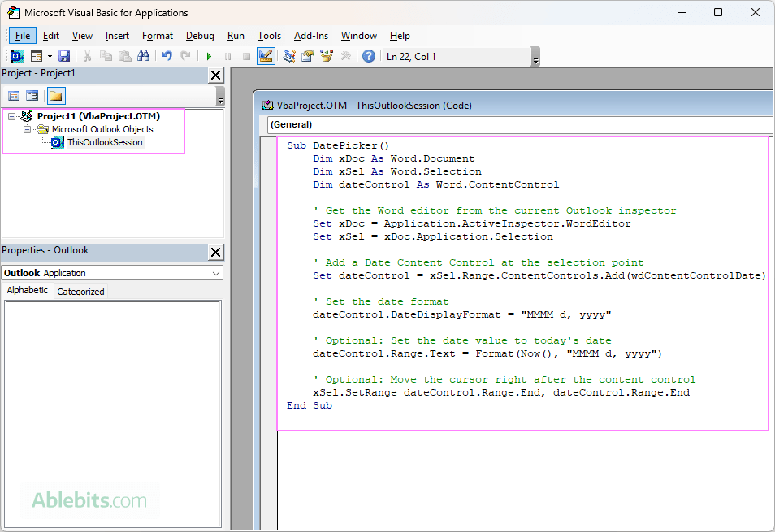
Task: Click the code window title bar icon
Action: pyautogui.click(x=267, y=106)
